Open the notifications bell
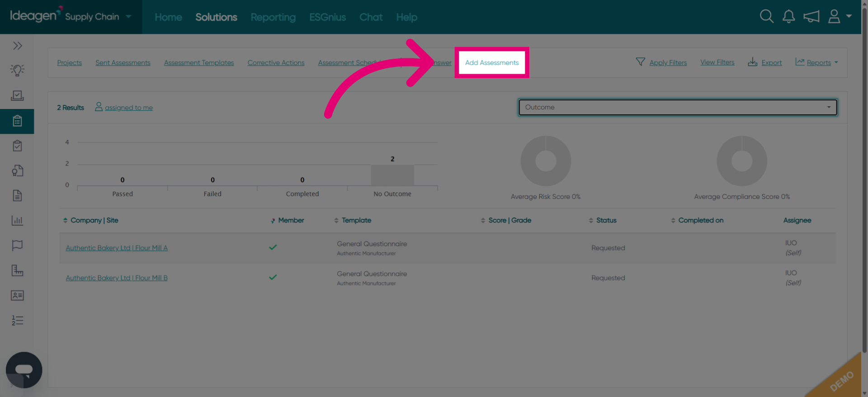 point(789,17)
